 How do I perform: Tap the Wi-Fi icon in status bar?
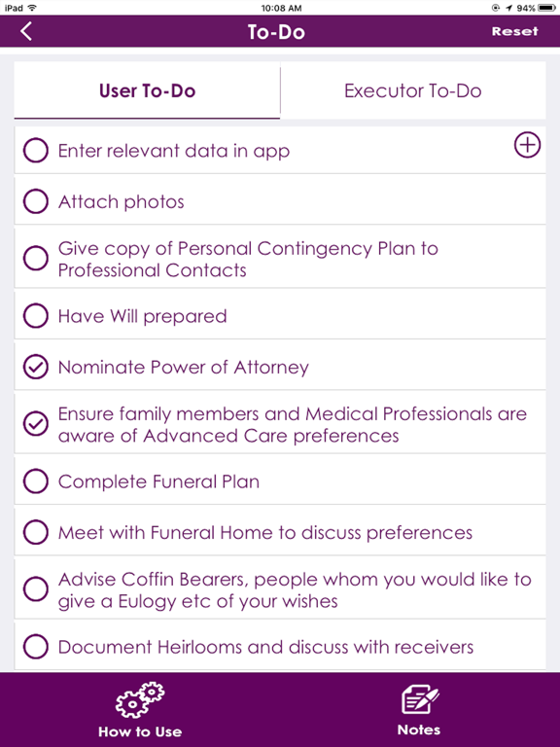(32, 8)
